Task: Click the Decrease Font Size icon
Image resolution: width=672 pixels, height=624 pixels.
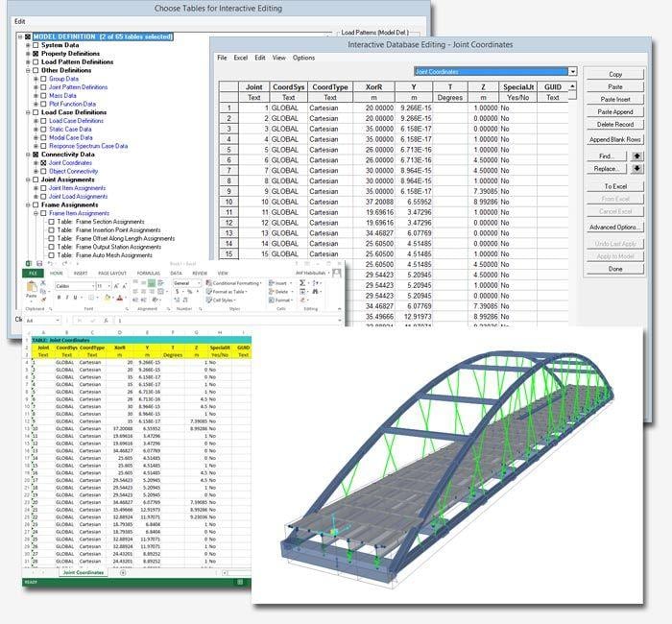Action: tap(124, 286)
